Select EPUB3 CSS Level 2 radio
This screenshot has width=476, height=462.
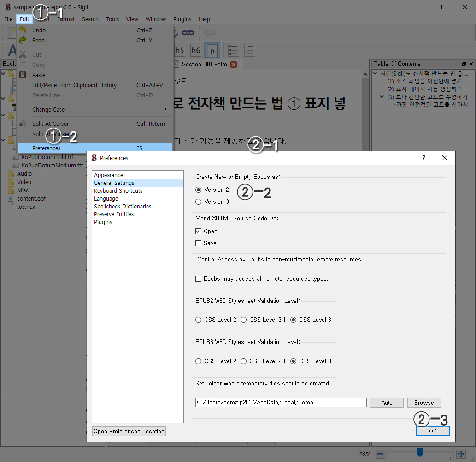coord(199,361)
